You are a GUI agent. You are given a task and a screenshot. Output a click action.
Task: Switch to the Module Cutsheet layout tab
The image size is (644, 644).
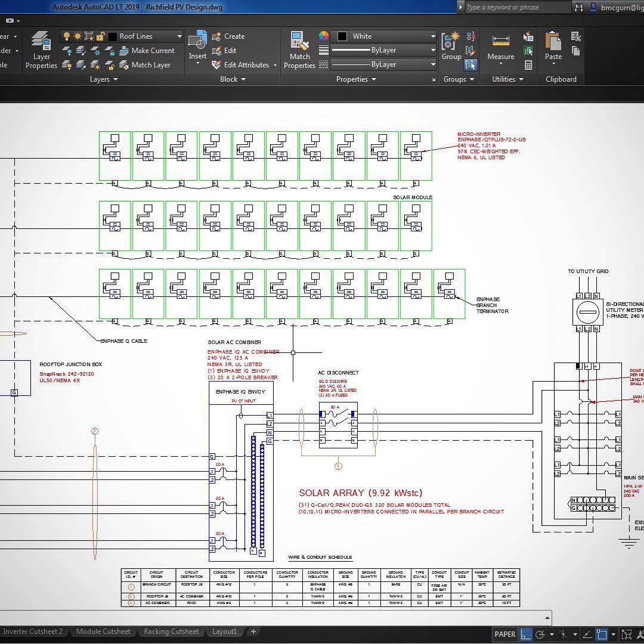pos(103,631)
